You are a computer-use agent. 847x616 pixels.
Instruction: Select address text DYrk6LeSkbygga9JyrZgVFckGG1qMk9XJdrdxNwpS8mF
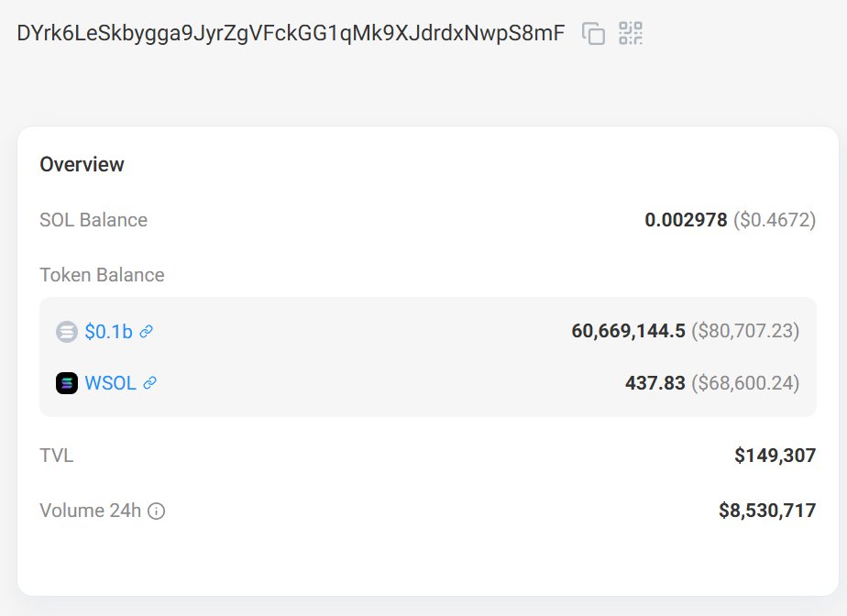(291, 33)
